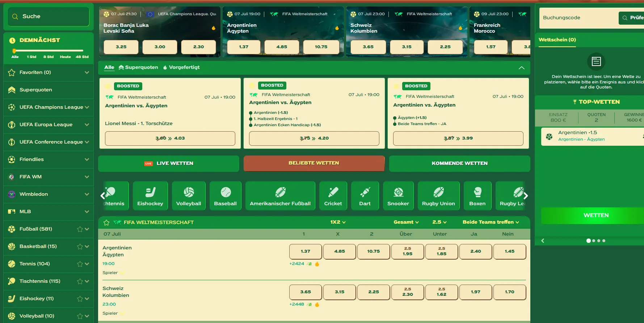Open the Dart sport tile
This screenshot has width=644, height=323.
[x=365, y=196]
